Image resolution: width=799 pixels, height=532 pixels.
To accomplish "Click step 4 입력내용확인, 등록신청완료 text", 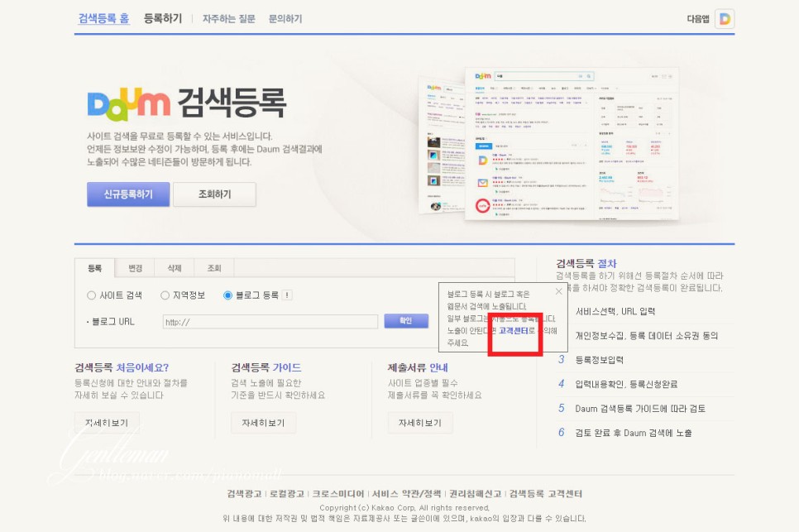I will [626, 384].
